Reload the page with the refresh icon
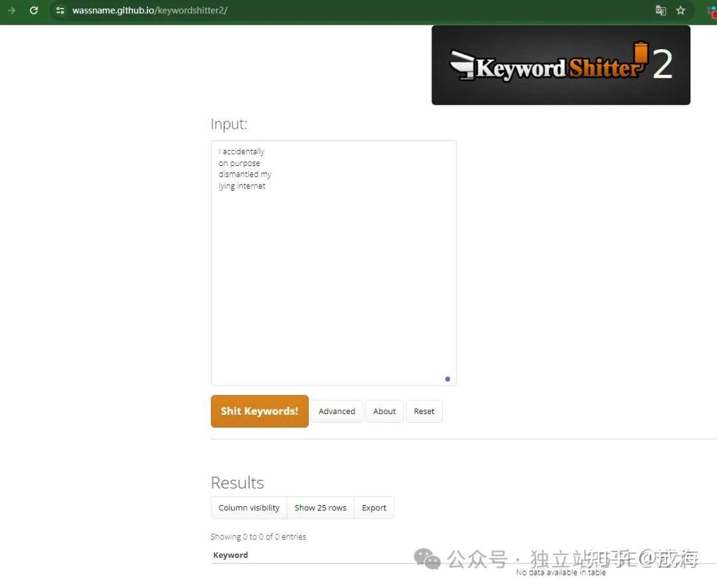 (x=33, y=10)
